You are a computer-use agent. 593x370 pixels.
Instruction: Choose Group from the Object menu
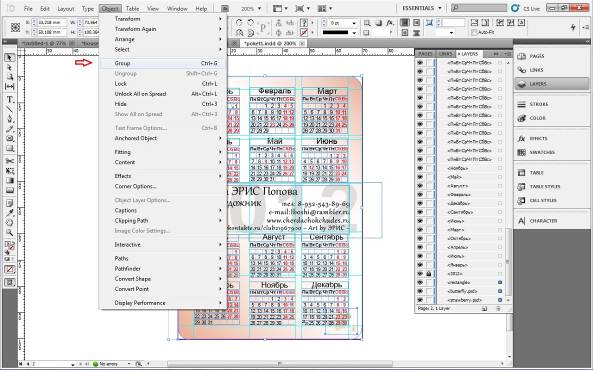click(163, 63)
